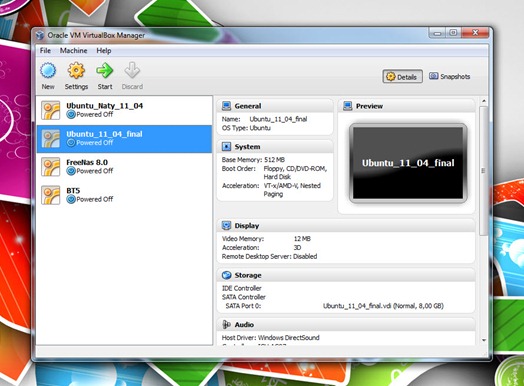The height and width of the screenshot is (386, 524).
Task: Click the SATA Controller entry
Action: (x=244, y=297)
